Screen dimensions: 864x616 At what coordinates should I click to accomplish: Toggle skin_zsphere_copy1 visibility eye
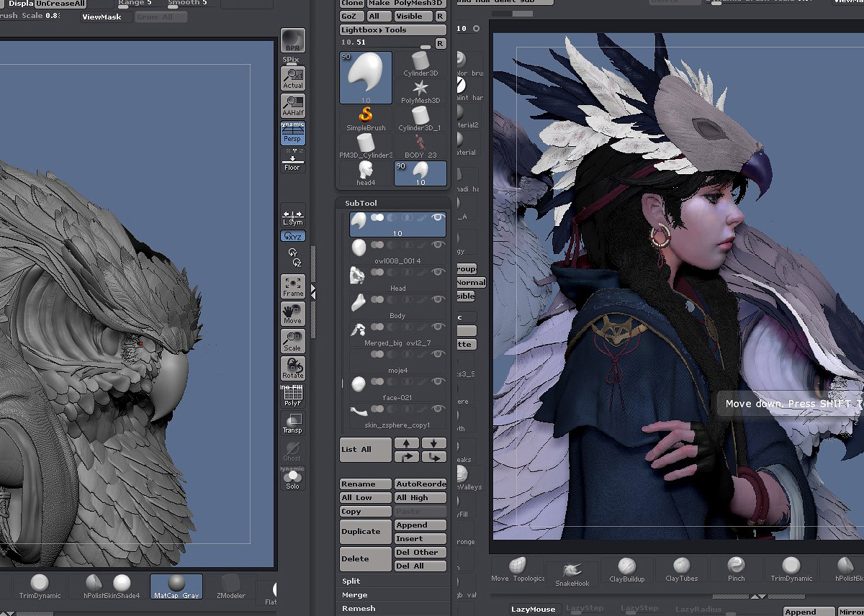point(437,408)
